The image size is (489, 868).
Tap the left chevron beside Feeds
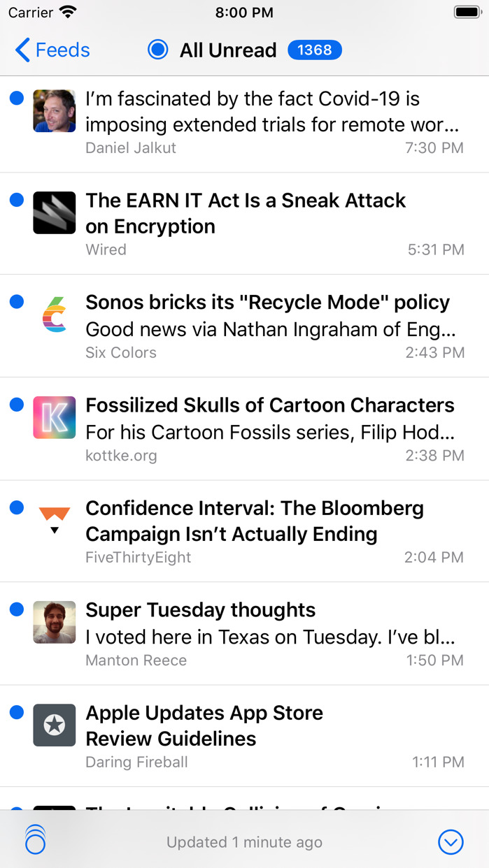[x=21, y=50]
